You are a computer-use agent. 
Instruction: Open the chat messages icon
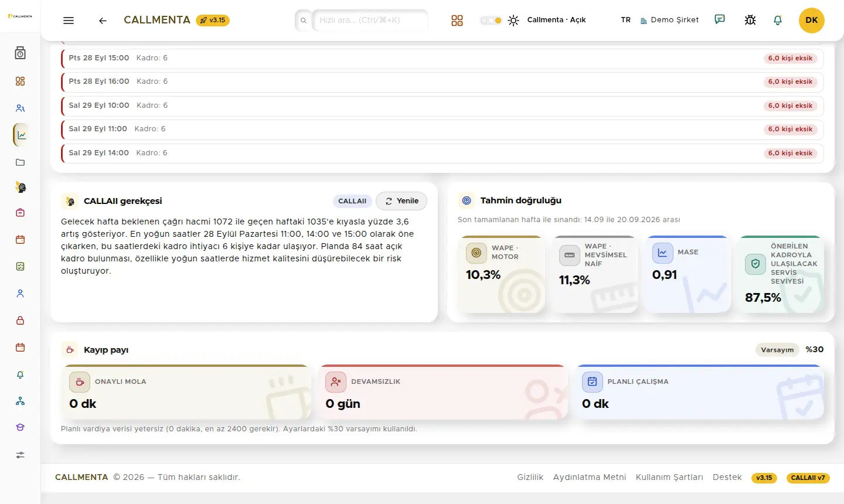[720, 19]
